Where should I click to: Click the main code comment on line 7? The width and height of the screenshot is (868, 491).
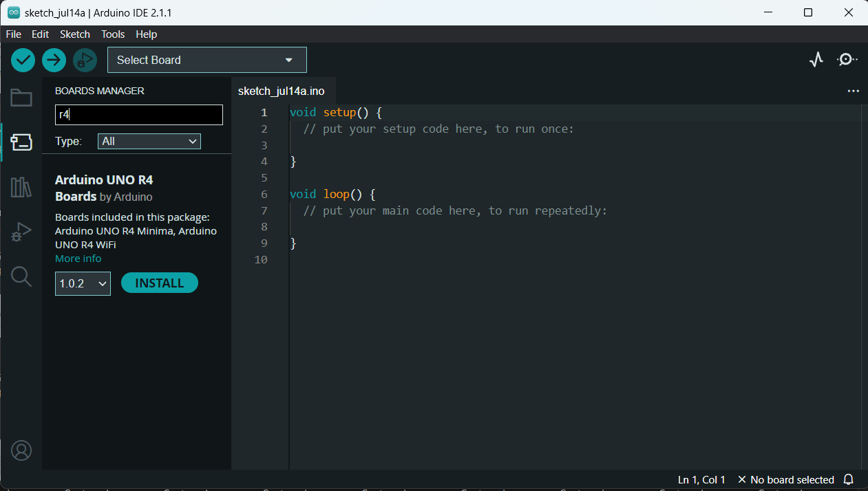click(455, 210)
